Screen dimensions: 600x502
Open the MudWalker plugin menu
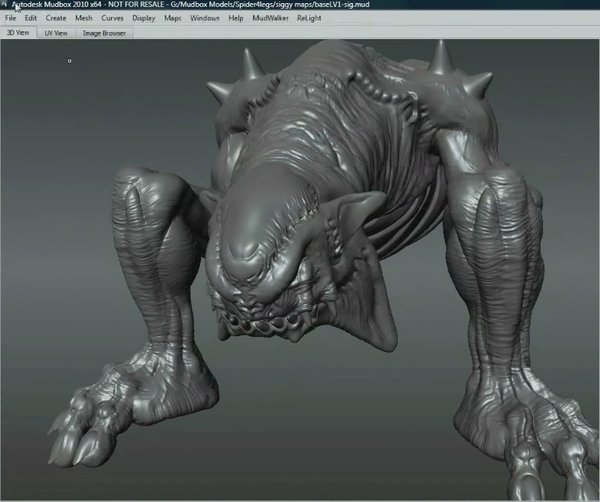269,18
